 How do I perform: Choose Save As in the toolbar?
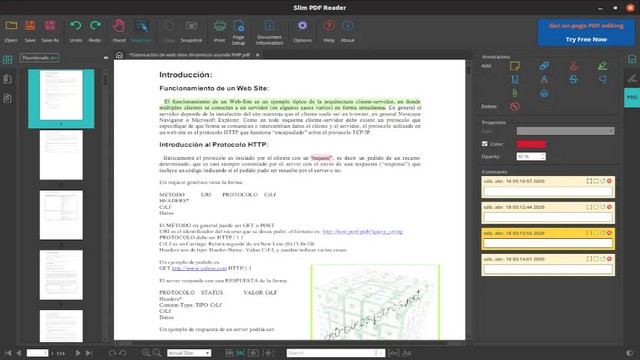(50, 31)
